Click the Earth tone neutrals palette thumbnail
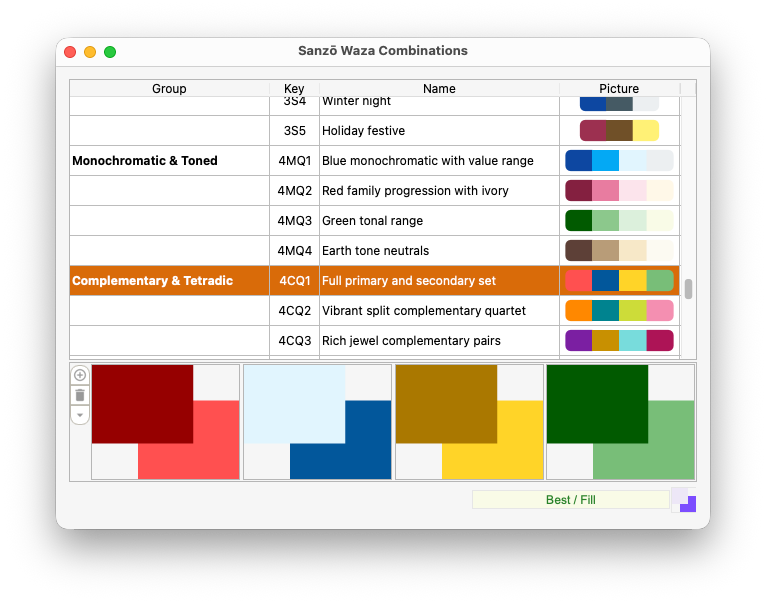 pyautogui.click(x=619, y=251)
